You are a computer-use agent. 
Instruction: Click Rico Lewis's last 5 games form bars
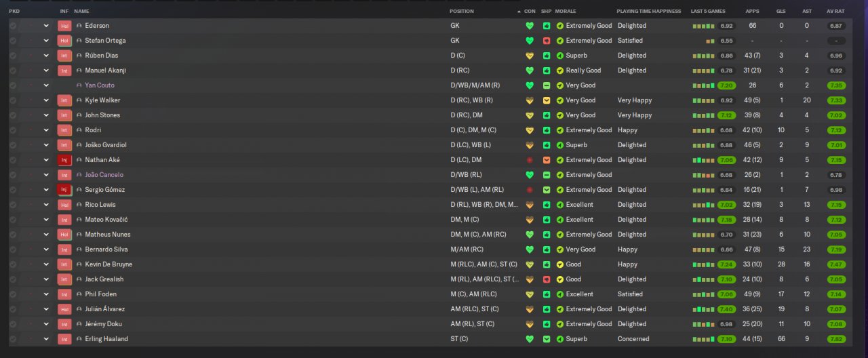(x=703, y=205)
